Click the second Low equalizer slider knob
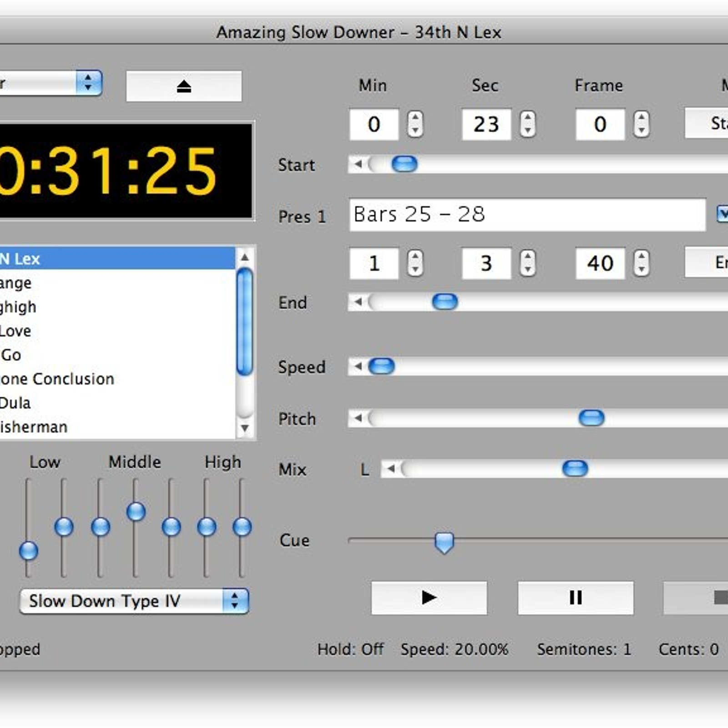Screen dimensions: 728x728 (x=64, y=527)
